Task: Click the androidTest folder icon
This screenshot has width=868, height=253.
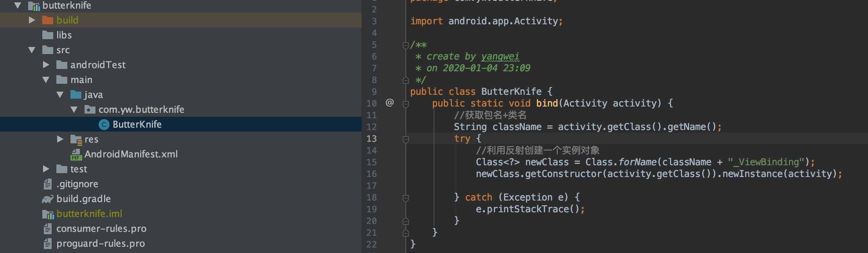Action: point(62,65)
